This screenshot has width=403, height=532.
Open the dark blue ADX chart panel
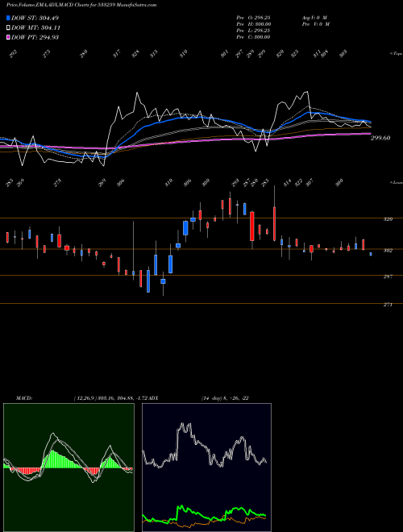tap(206, 468)
